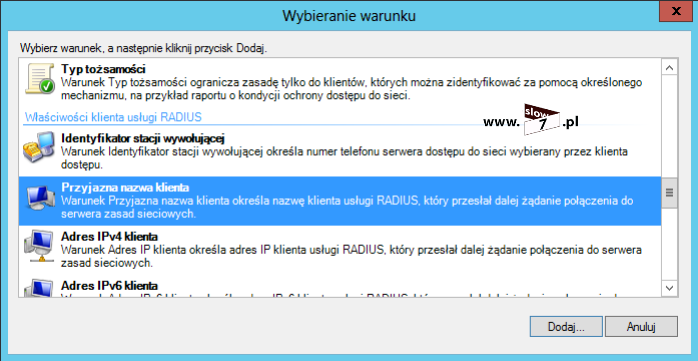Cancel with the Anuluj button

[x=641, y=327]
